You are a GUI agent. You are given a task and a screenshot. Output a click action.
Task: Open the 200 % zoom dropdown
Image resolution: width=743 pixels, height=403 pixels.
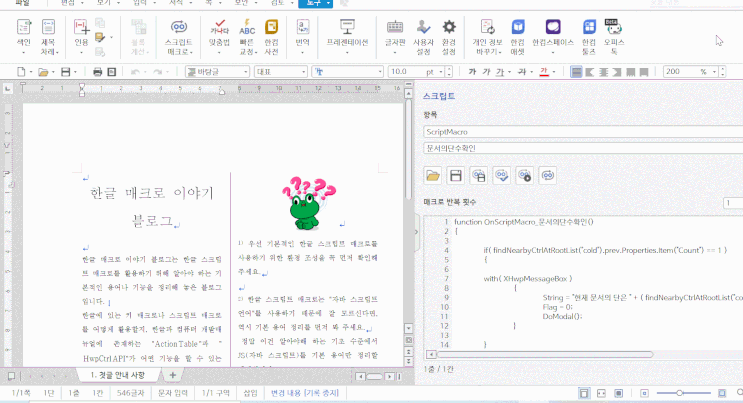coord(714,72)
